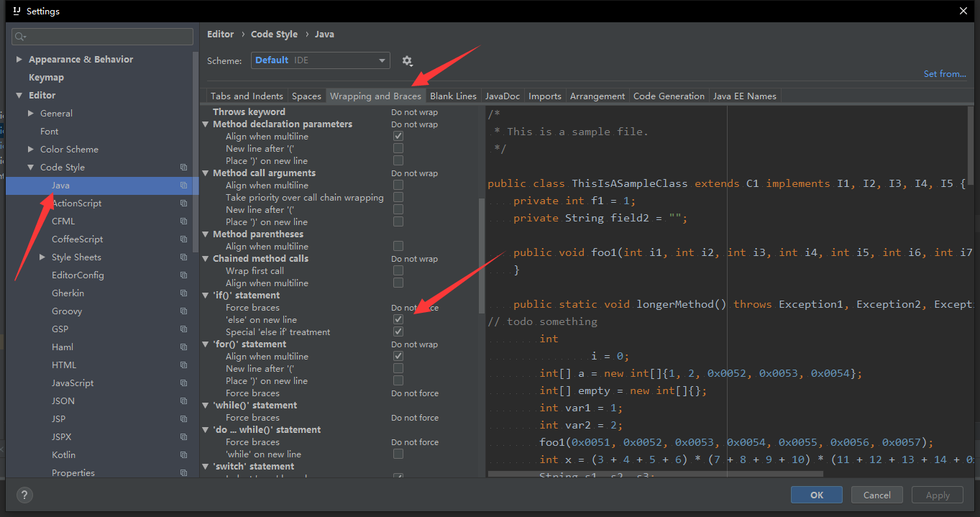The image size is (980, 517).
Task: Click the settings search input field
Action: [x=102, y=37]
